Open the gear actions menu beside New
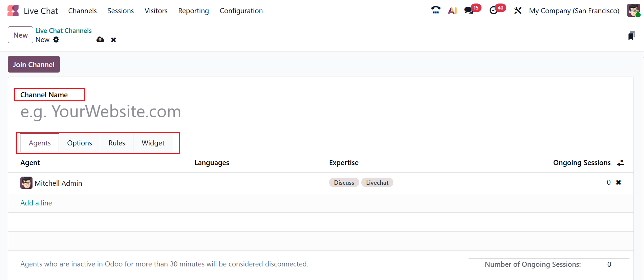644x280 pixels. (x=56, y=40)
